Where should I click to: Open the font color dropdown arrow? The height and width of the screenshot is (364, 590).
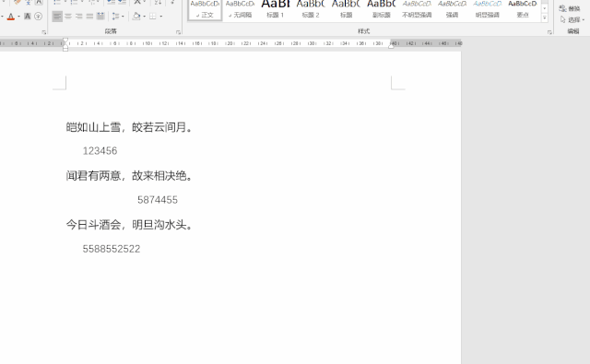[x=18, y=17]
